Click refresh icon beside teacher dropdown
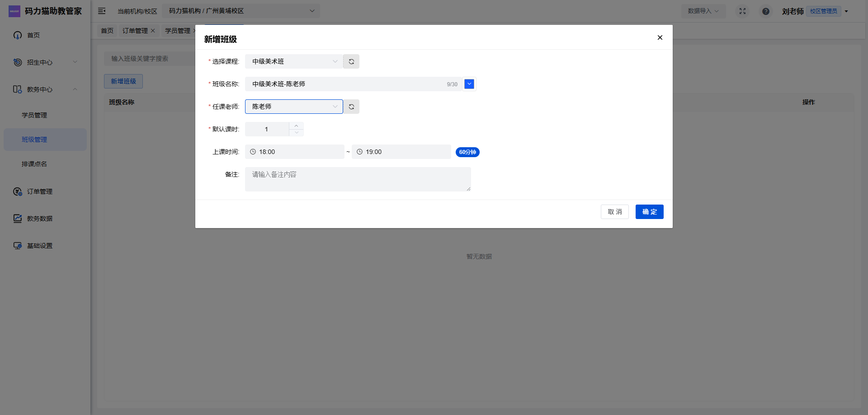 (x=351, y=107)
